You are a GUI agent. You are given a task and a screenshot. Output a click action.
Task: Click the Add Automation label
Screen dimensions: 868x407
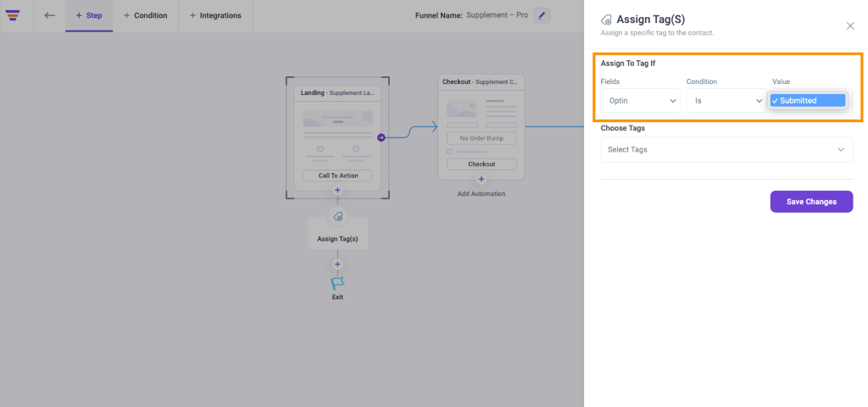[x=481, y=194]
